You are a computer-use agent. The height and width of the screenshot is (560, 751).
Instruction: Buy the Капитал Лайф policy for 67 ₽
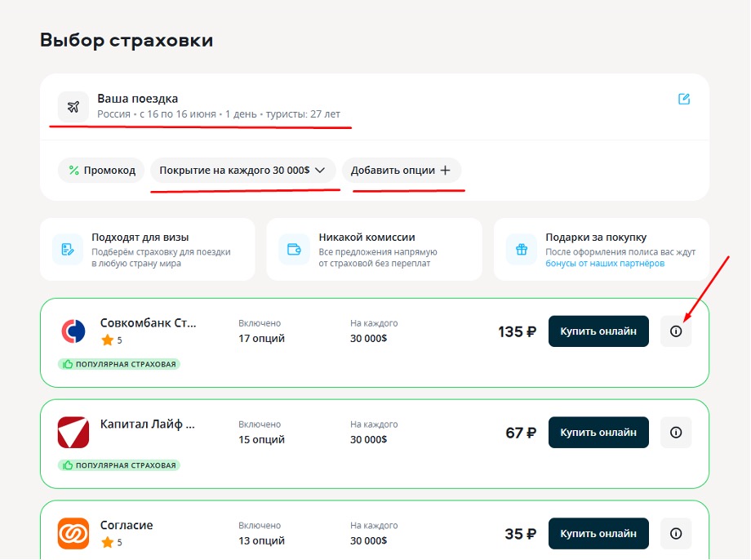[598, 432]
